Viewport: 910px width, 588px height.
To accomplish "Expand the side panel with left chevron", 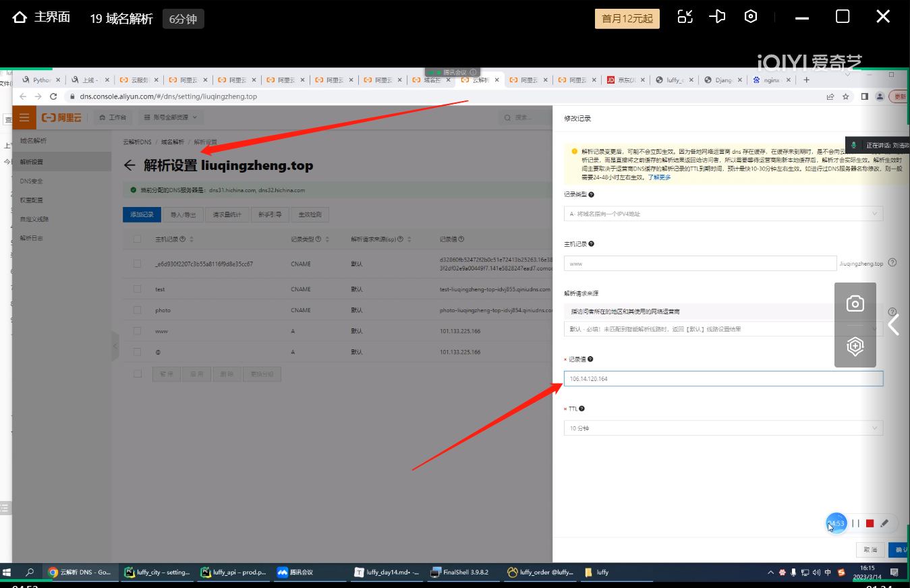I will coord(894,324).
